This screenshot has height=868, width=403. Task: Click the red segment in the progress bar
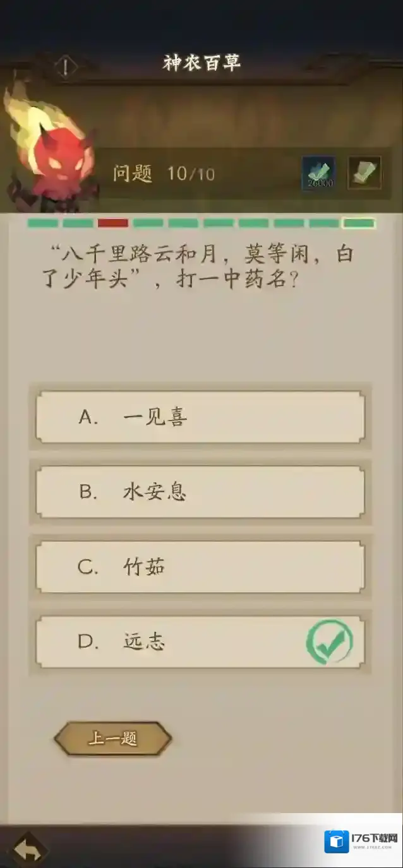(112, 223)
